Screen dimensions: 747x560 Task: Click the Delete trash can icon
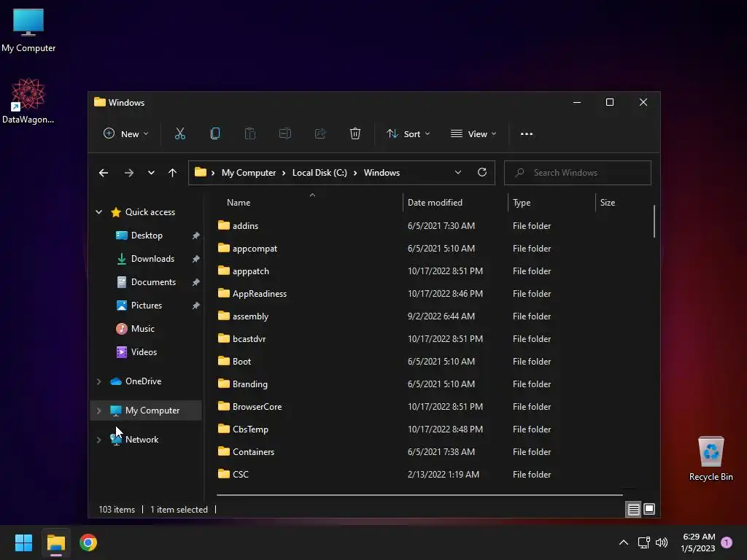[x=355, y=134]
